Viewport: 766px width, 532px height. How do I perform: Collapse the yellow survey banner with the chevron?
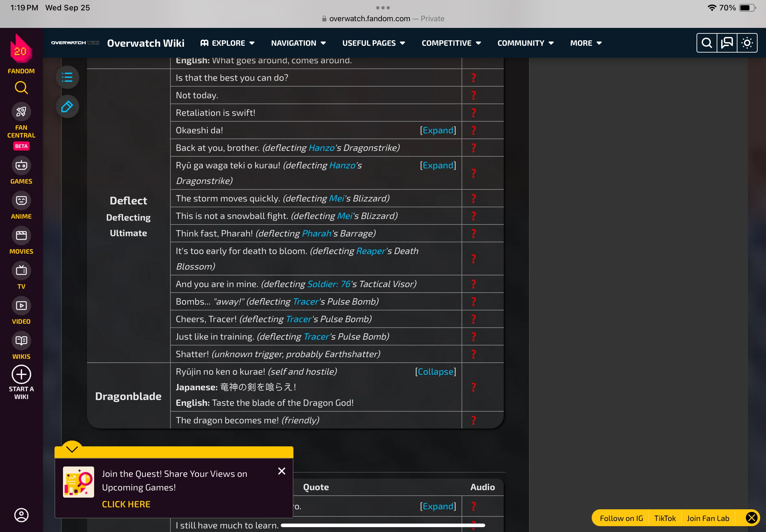click(x=72, y=449)
